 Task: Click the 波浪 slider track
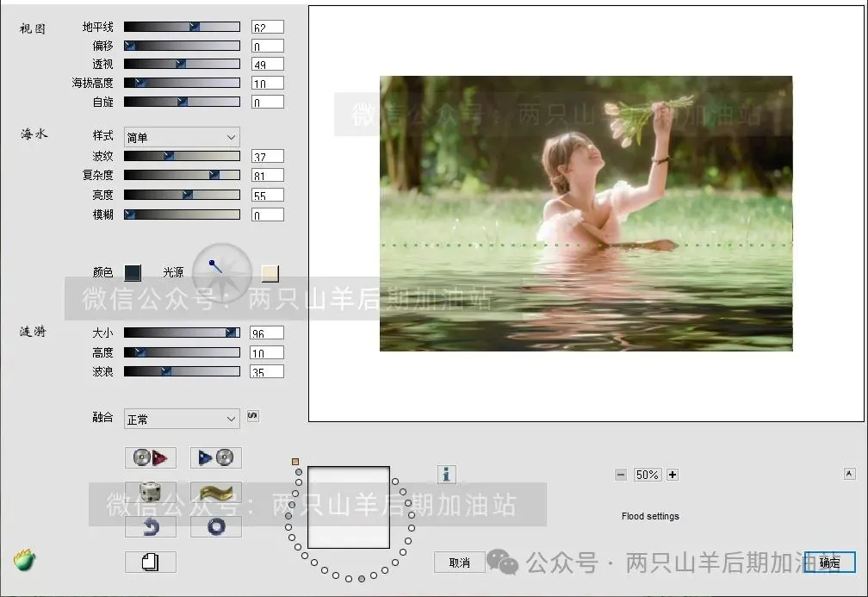click(x=182, y=371)
